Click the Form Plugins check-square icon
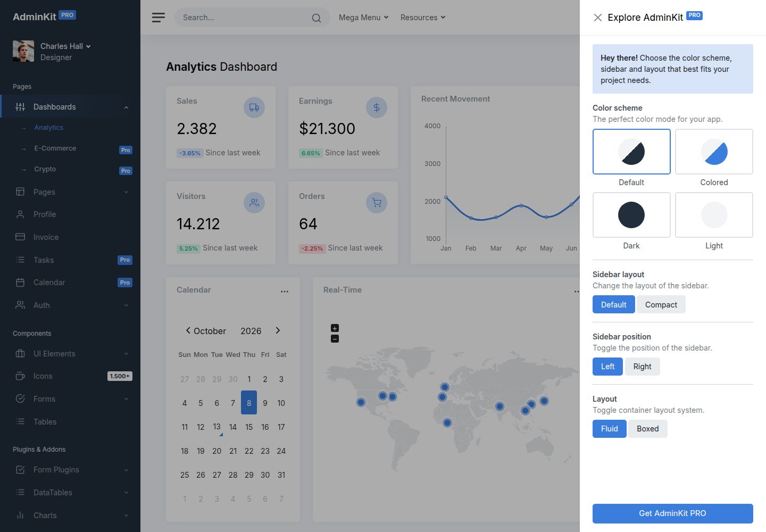Viewport: 766px width, 532px height. point(20,470)
